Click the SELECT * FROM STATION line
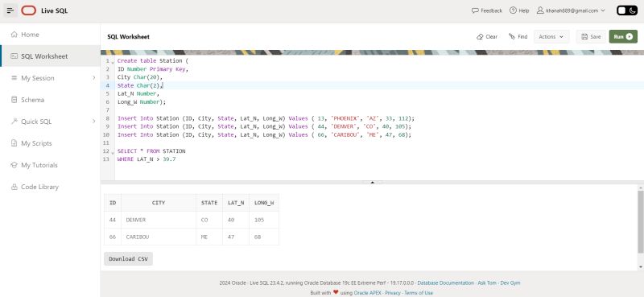 click(x=151, y=151)
